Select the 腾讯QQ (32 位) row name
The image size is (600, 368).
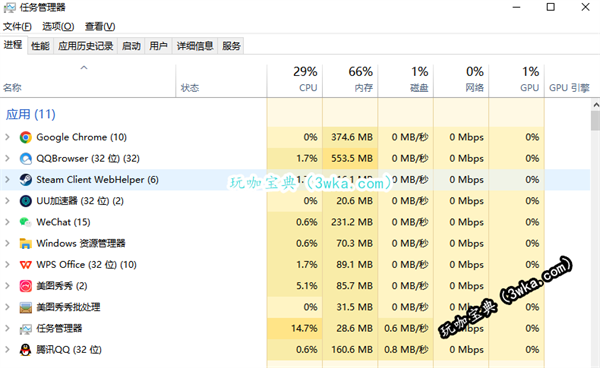[69, 350]
